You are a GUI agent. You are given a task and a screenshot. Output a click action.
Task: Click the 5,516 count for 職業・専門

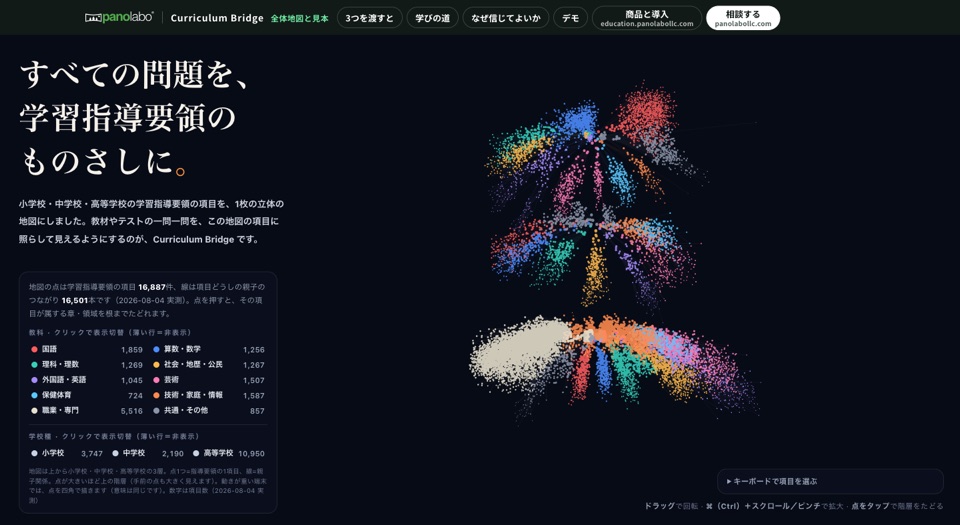[x=132, y=411]
